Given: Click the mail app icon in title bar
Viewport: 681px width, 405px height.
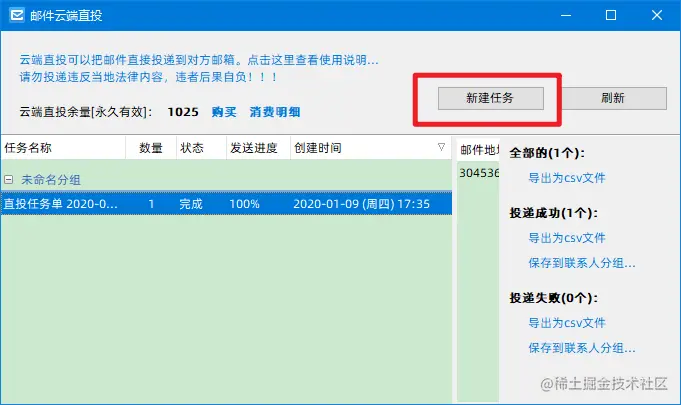Looking at the screenshot, I should tap(17, 15).
